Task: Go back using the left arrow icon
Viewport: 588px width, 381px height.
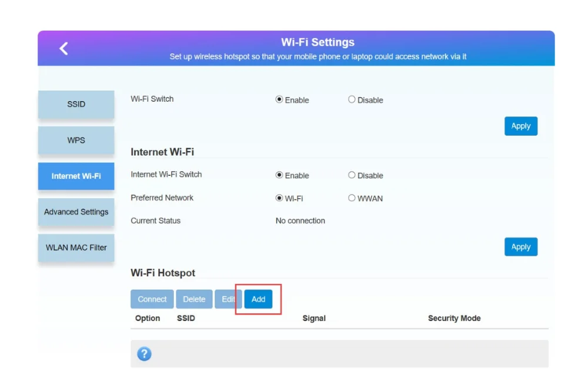Action: pyautogui.click(x=64, y=48)
